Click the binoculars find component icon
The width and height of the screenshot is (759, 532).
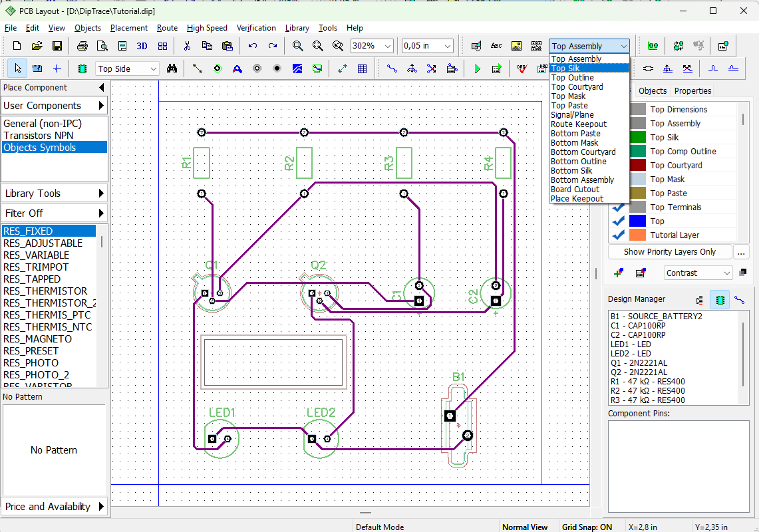[172, 68]
